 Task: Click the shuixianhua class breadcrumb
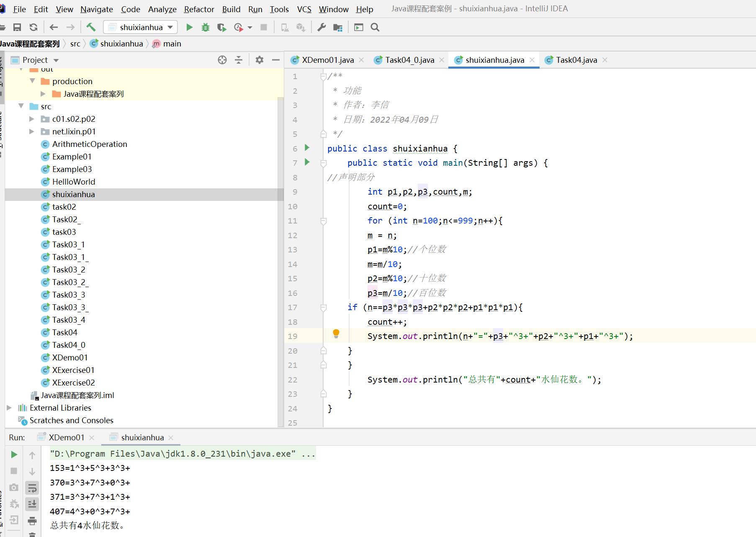[x=117, y=44]
